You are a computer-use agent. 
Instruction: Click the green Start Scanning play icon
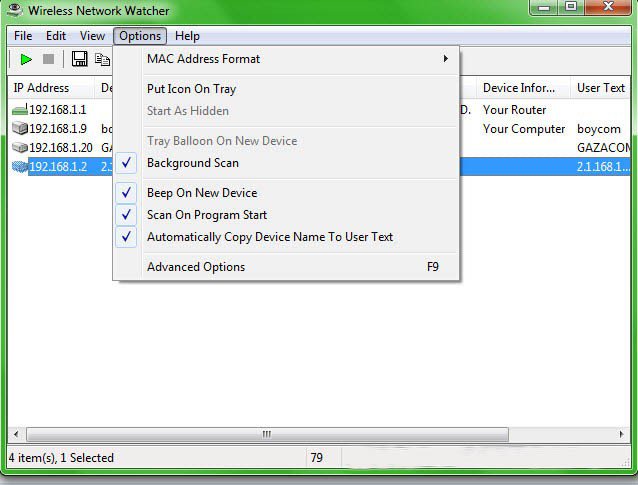(25, 60)
